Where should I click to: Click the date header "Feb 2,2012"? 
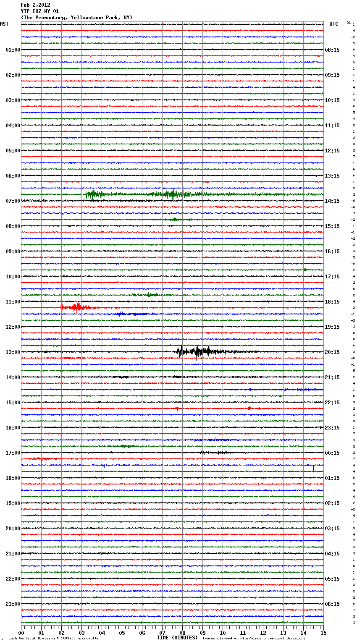point(35,5)
